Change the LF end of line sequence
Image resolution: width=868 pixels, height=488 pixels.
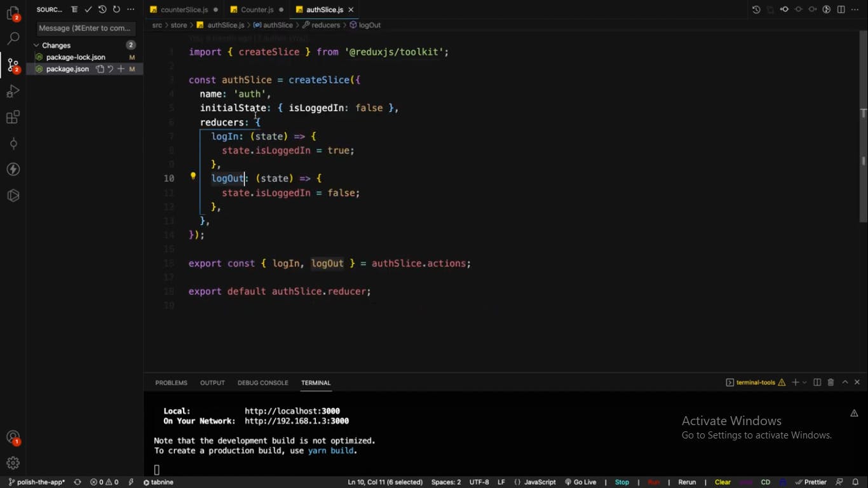(501, 482)
